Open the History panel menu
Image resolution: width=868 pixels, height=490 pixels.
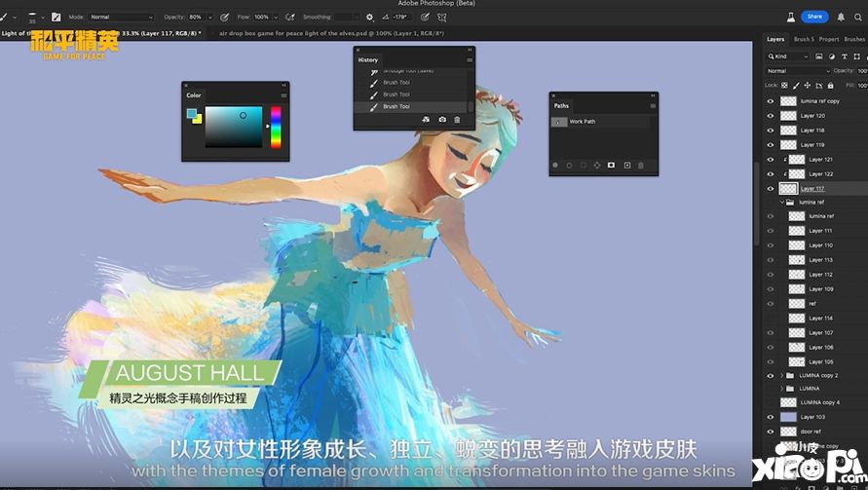470,59
